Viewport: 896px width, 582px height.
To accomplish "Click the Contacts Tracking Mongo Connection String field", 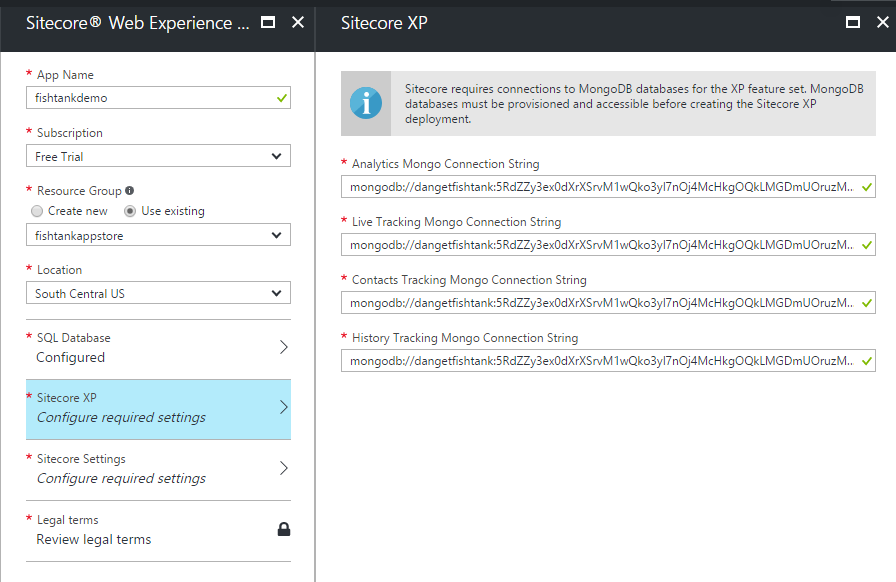I will 608,303.
